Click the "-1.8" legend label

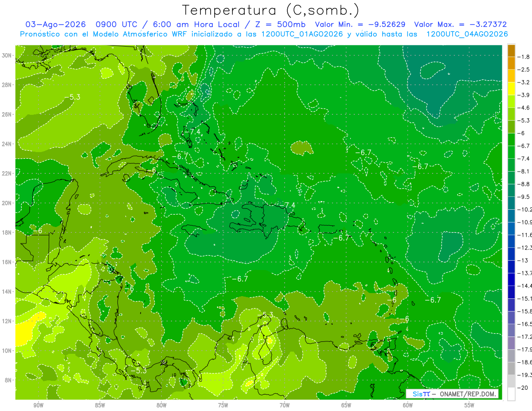524,57
